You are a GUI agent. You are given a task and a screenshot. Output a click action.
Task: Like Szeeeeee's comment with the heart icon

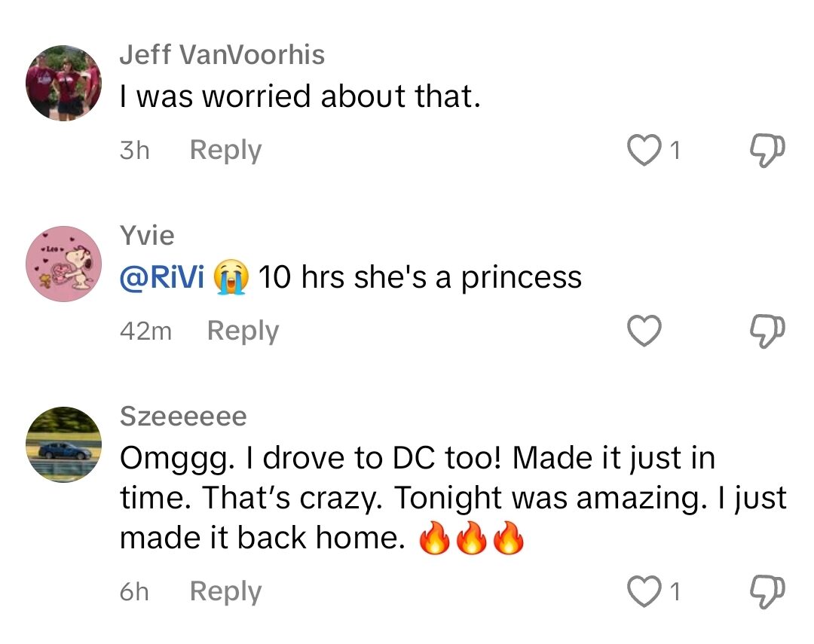click(x=645, y=591)
